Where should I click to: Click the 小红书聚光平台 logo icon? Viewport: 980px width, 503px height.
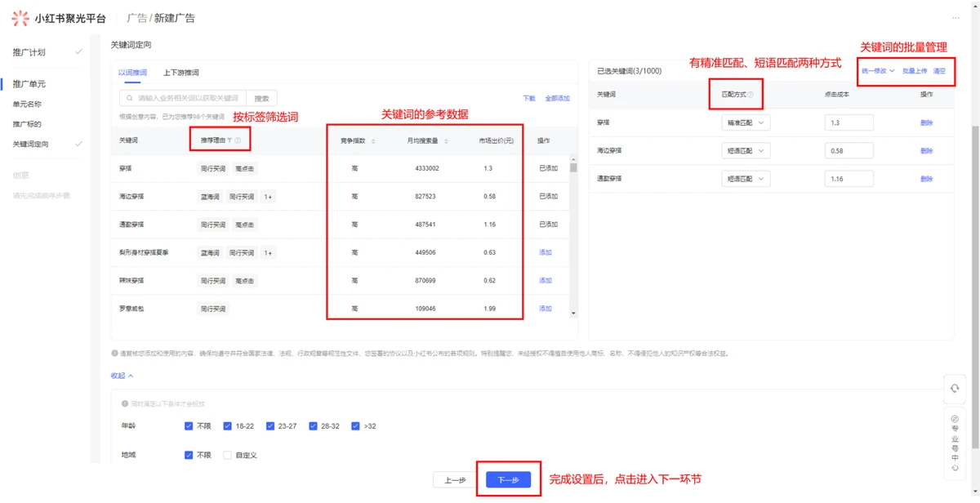(x=20, y=18)
